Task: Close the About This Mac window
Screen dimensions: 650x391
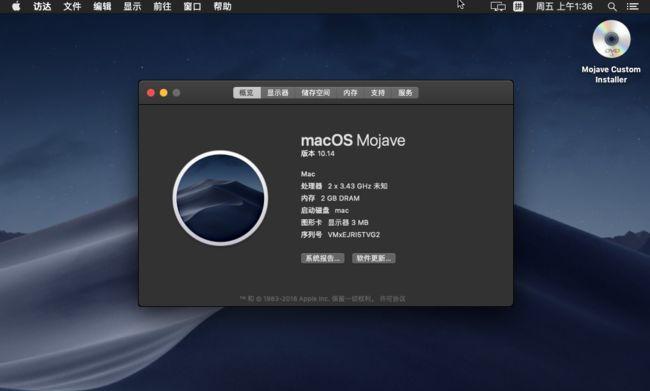Action: 151,92
